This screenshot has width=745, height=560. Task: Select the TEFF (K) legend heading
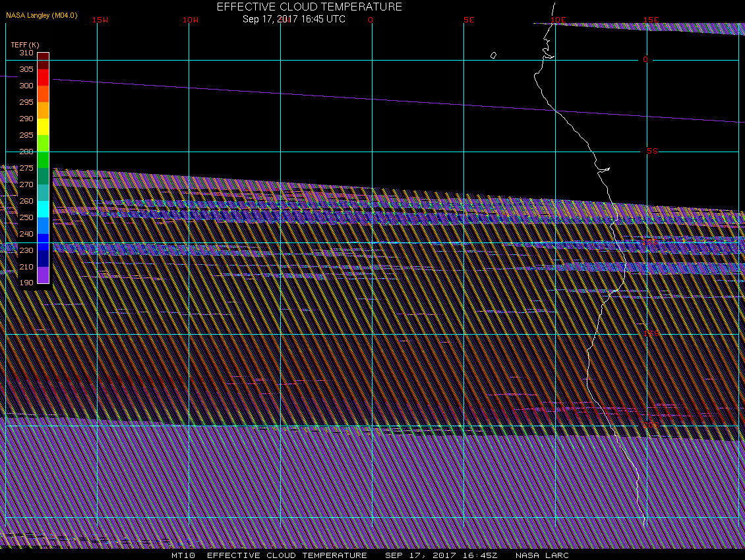24,45
